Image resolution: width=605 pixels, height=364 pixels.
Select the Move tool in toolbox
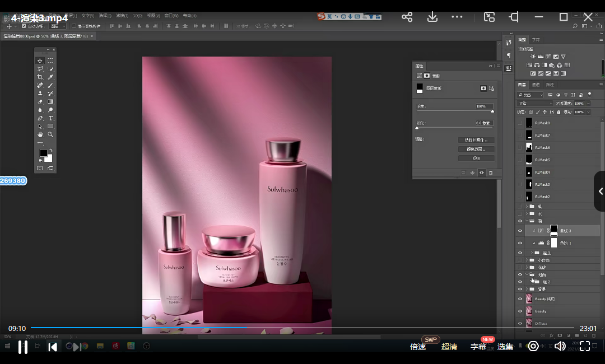(40, 60)
